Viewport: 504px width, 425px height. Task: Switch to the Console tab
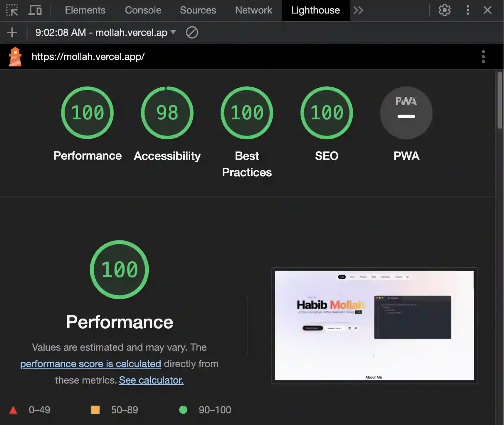pyautogui.click(x=143, y=10)
